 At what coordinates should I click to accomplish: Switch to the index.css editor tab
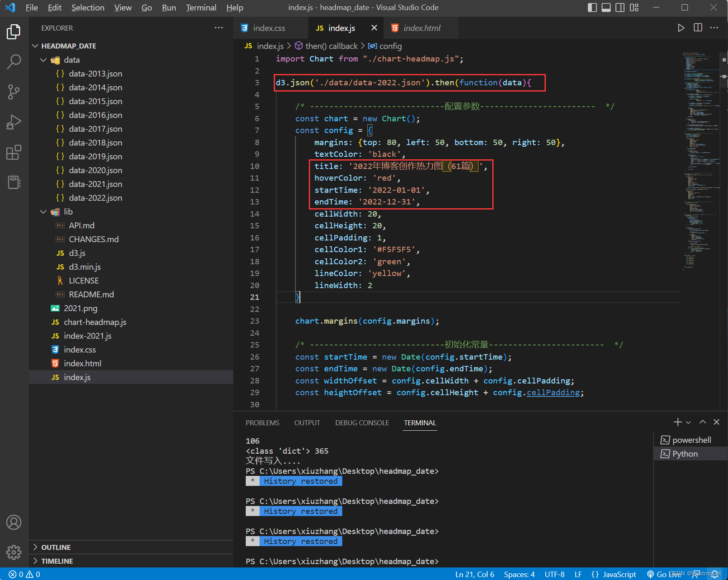tap(271, 28)
